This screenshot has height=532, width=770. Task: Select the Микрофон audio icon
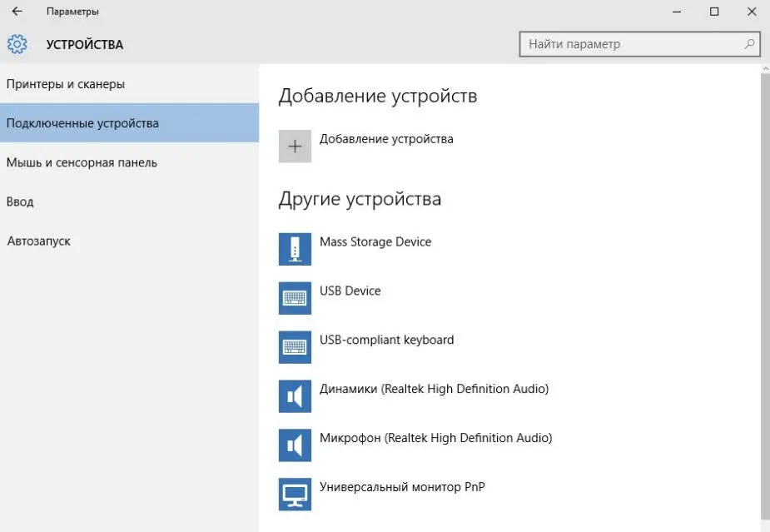pos(295,445)
